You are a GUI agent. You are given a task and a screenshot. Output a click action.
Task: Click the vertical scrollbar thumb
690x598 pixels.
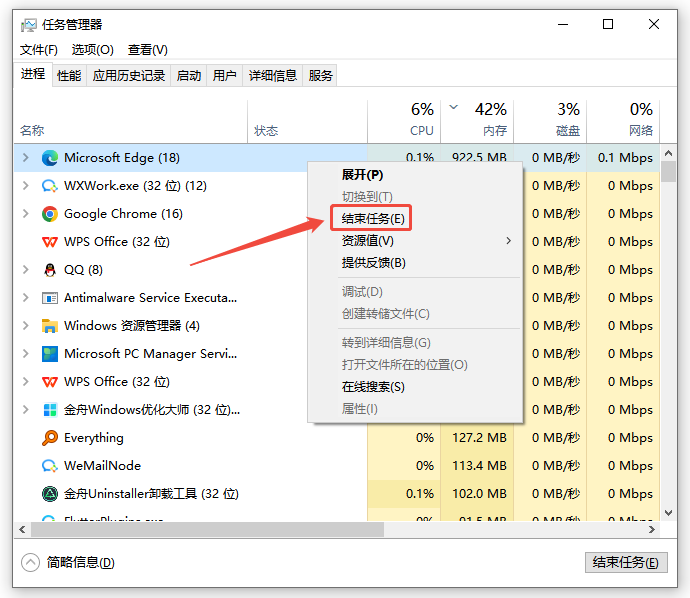click(668, 172)
